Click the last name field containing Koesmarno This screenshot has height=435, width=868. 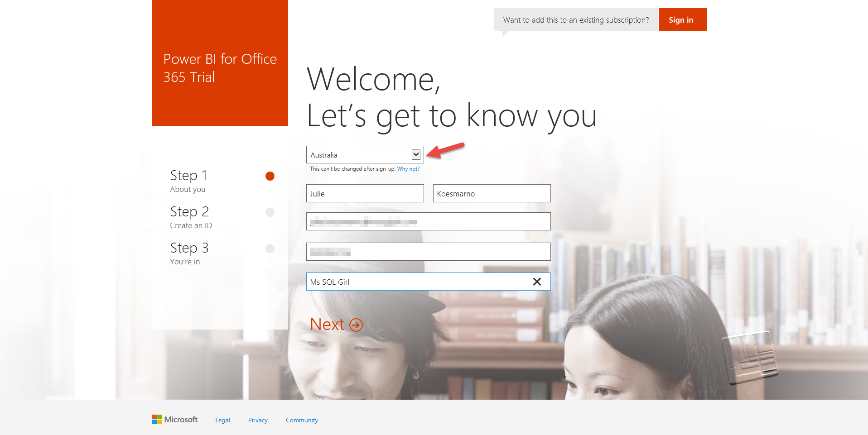492,193
